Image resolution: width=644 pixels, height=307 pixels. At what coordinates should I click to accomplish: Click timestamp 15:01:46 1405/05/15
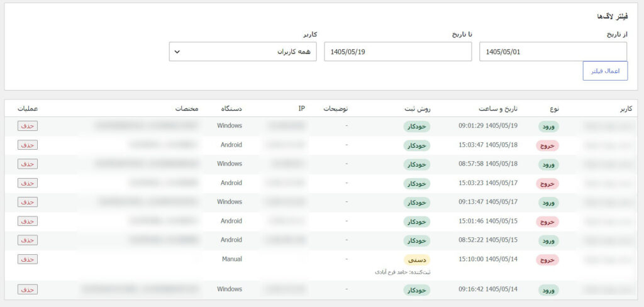[488, 221]
